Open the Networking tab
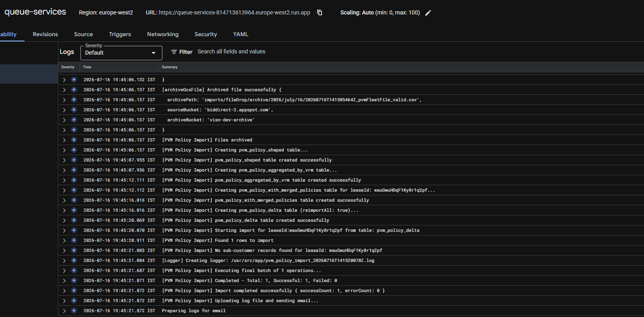 [x=163, y=34]
